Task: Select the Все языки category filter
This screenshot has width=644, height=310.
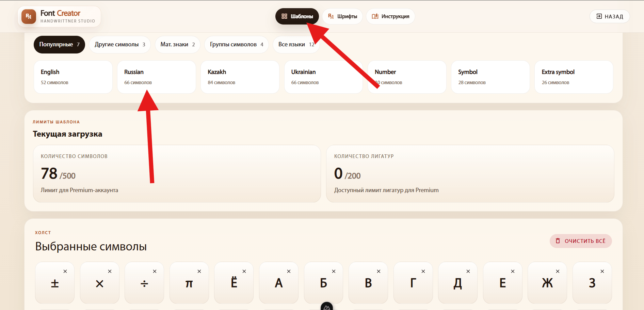Action: [296, 45]
